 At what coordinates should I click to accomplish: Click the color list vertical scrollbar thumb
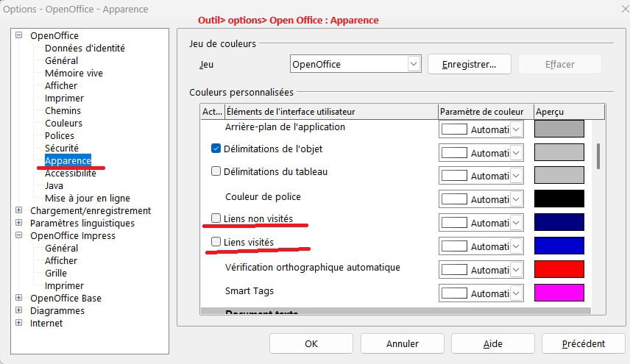point(598,156)
